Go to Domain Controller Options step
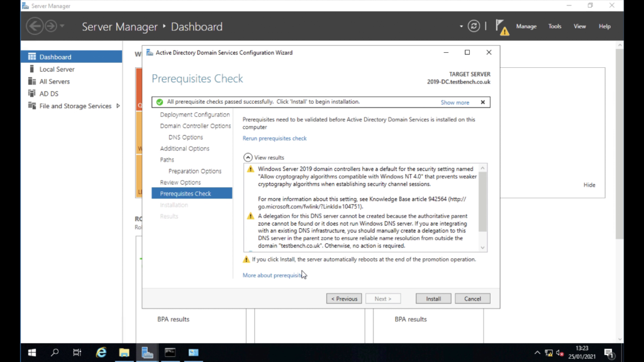 (x=196, y=126)
